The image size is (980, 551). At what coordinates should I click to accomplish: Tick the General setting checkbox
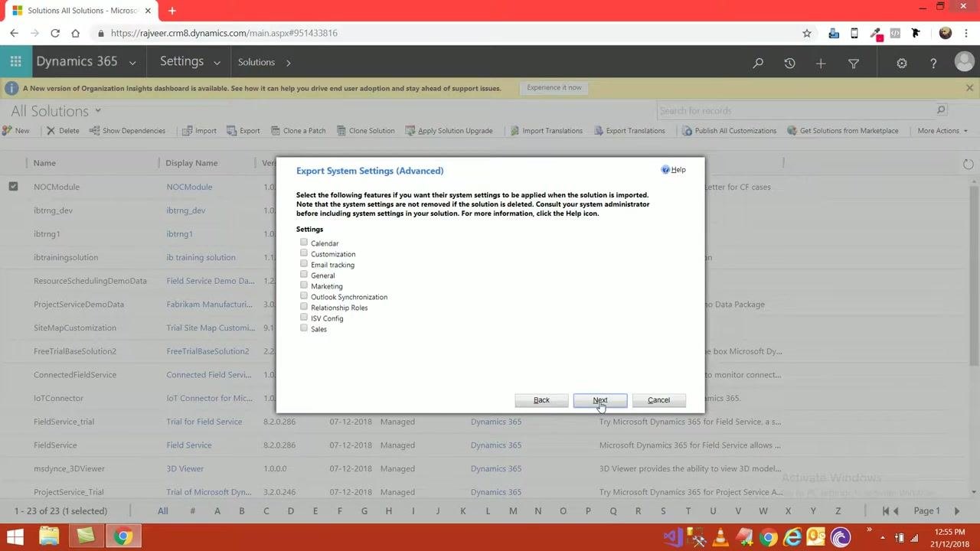pyautogui.click(x=304, y=275)
